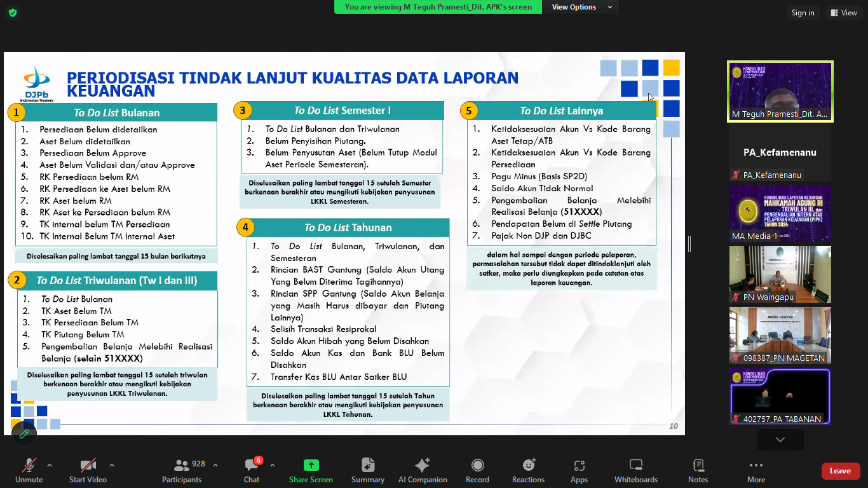
Task: Expand audio options next to Unmute
Action: pos(48,464)
